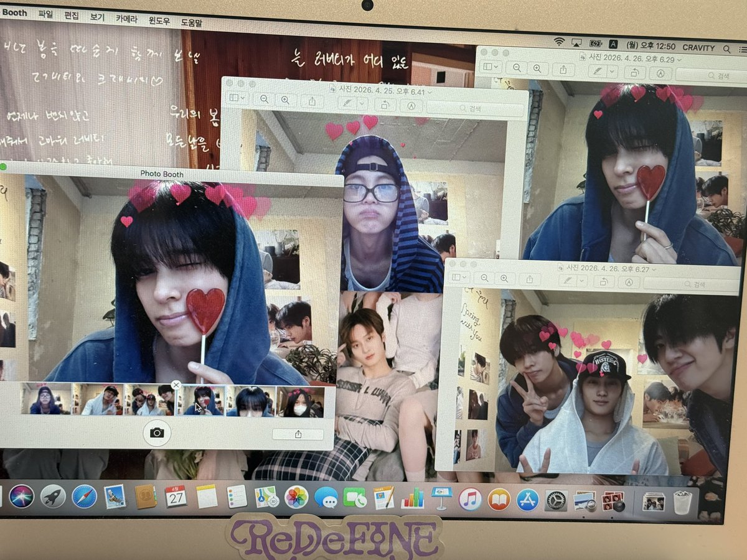Show Markup toolbar in 4. 25. 오후 6.41 window
The width and height of the screenshot is (747, 560).
411,105
